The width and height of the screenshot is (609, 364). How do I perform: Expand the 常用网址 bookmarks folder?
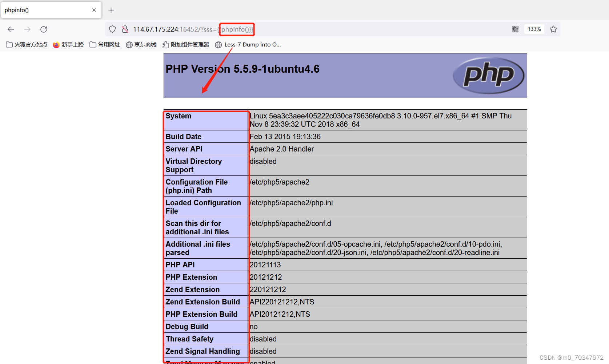(105, 44)
